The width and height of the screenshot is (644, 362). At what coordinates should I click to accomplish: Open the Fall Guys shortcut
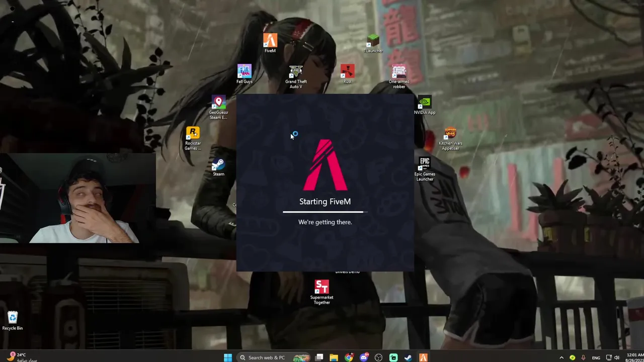[244, 74]
